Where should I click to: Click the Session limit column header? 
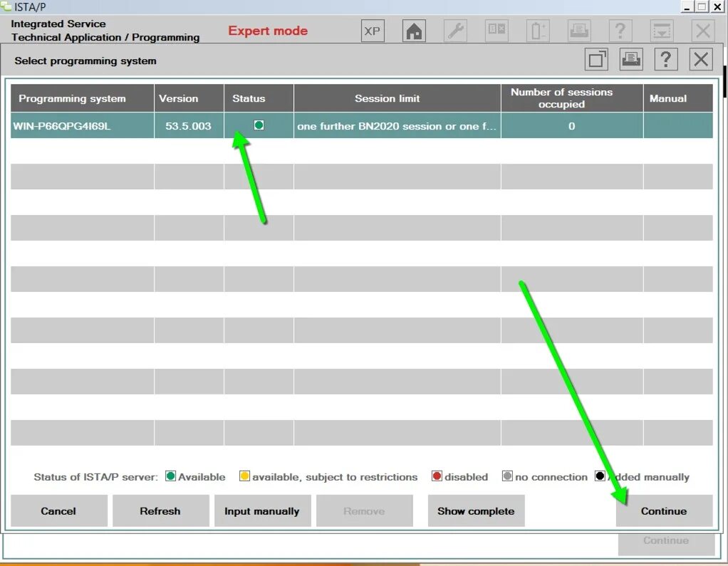tap(397, 98)
